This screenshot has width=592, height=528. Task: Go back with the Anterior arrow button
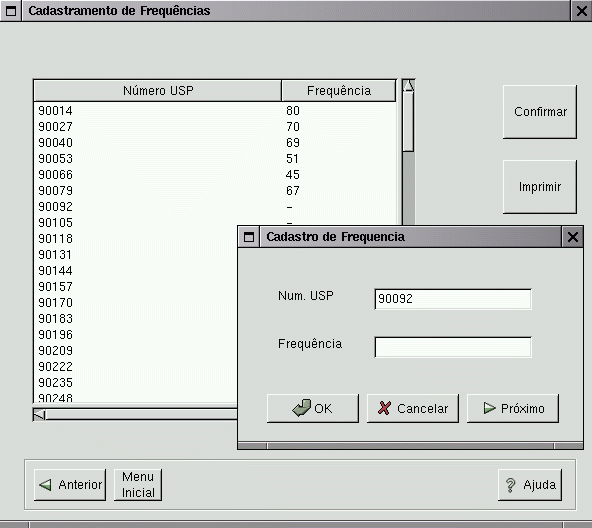(70, 485)
